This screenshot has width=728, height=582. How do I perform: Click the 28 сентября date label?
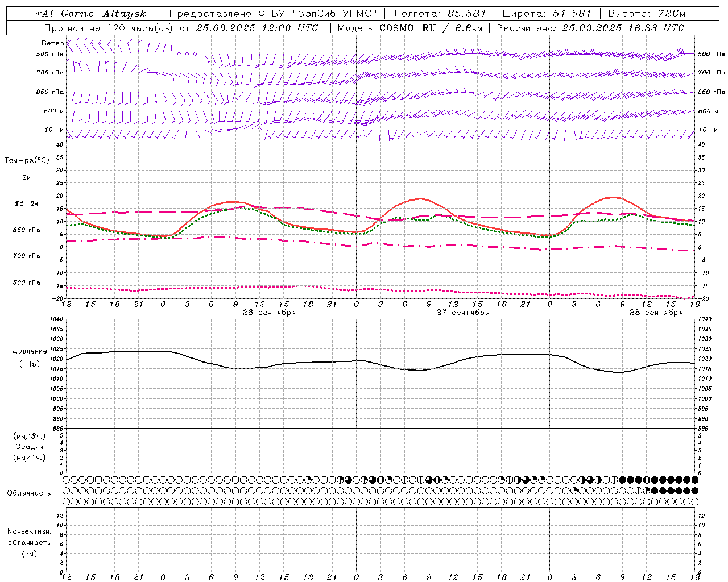pos(656,313)
